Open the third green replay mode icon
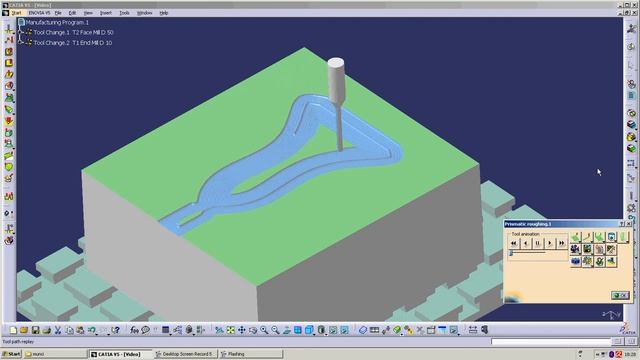 [599, 237]
